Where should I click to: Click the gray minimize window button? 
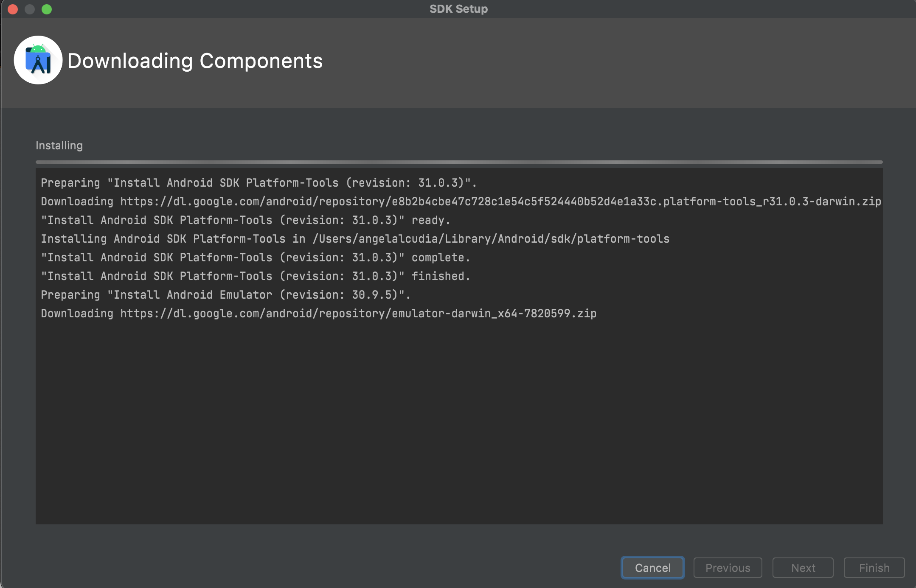[x=30, y=9]
